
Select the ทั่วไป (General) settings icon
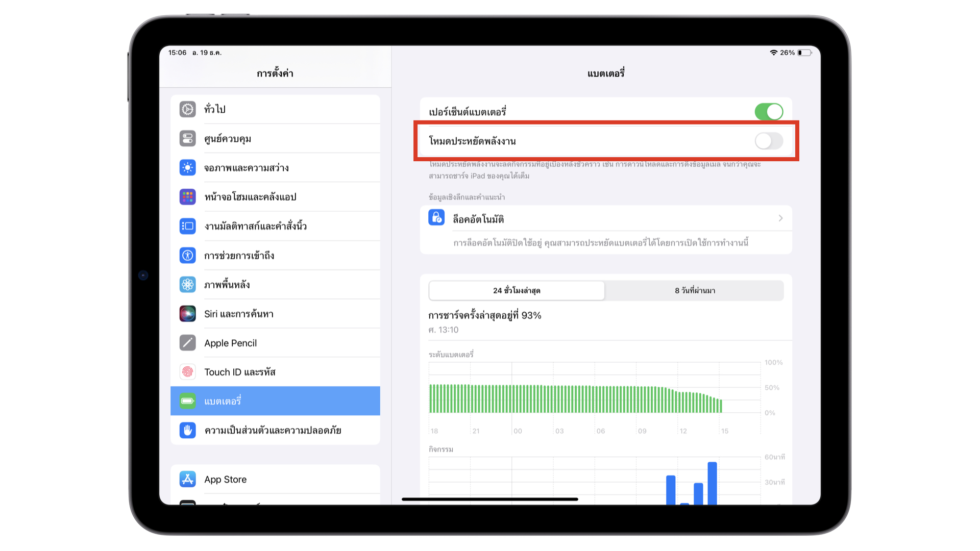[x=188, y=109]
